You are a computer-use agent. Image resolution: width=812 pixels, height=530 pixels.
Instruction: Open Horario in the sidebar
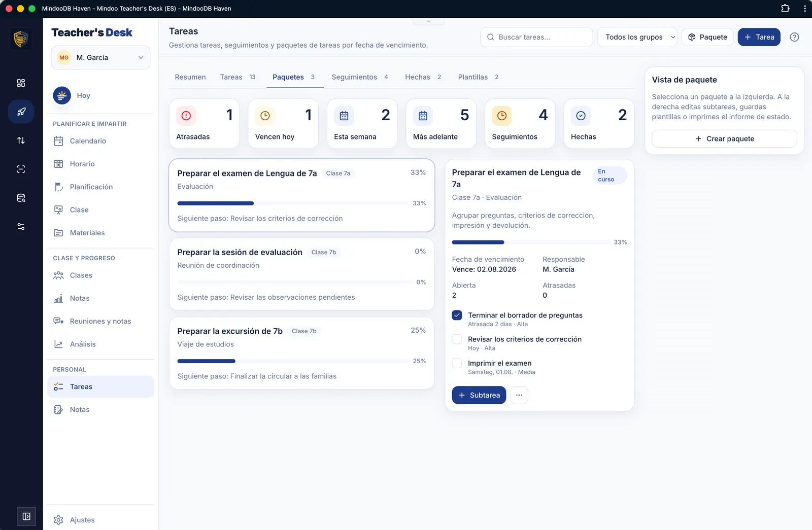click(x=100, y=164)
